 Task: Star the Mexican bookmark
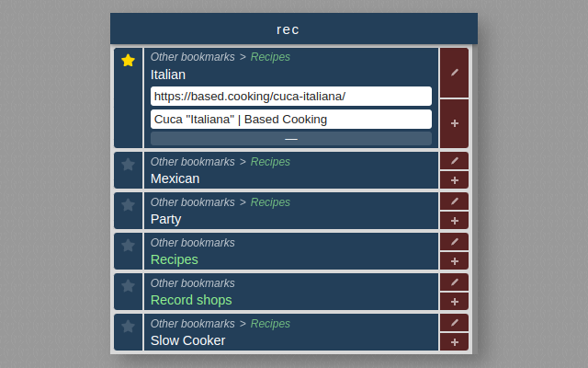[x=128, y=165]
